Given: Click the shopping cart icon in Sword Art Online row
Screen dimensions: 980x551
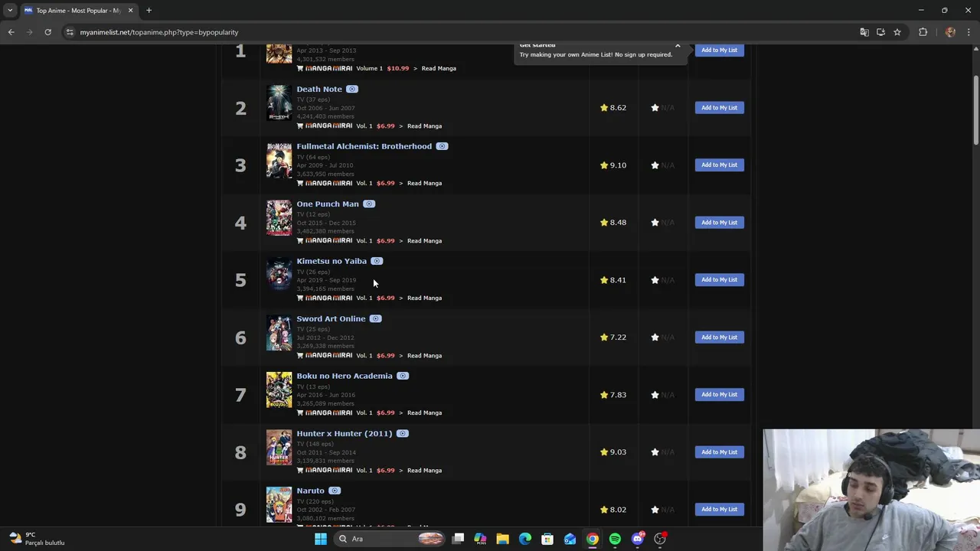Looking at the screenshot, I should pos(300,355).
